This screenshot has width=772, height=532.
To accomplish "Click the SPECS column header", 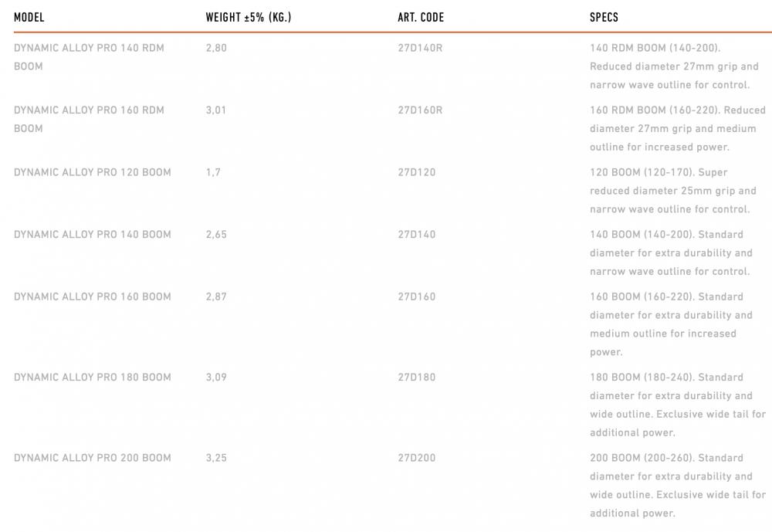I will click(604, 17).
